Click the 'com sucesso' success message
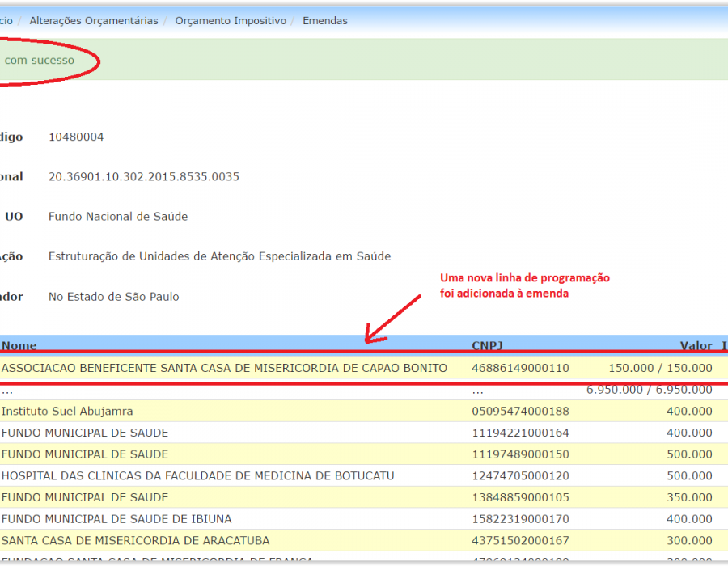The height and width of the screenshot is (566, 728). (40, 61)
